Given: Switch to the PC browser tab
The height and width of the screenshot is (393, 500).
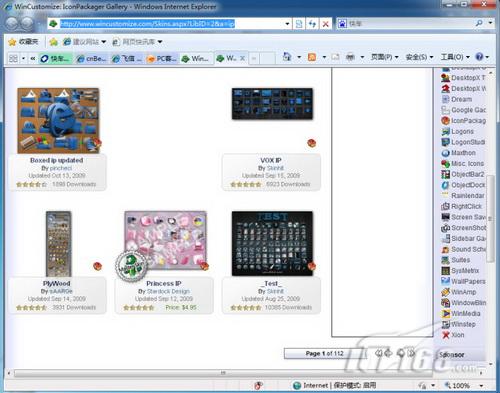Looking at the screenshot, I should (x=162, y=59).
